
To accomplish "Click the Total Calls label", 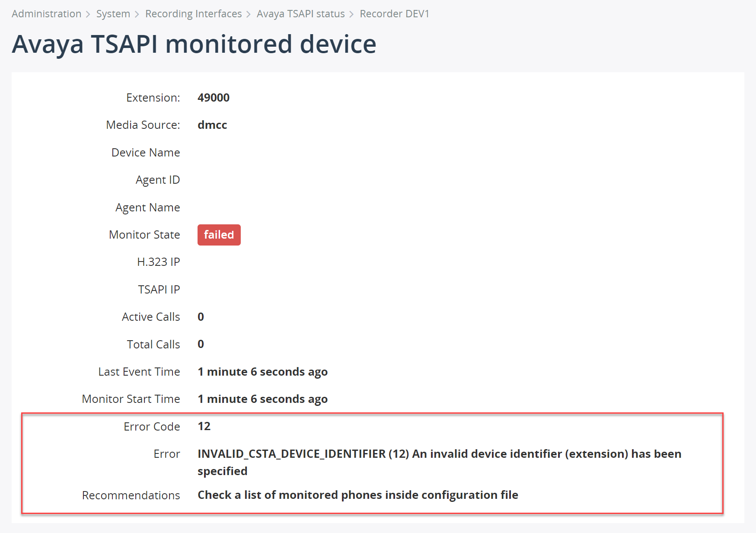I will [153, 345].
